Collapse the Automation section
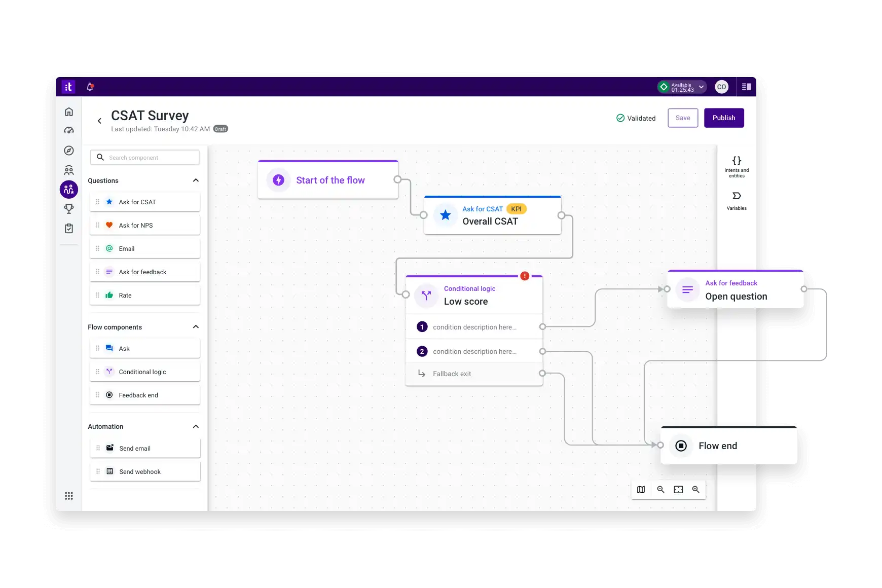This screenshot has height=588, width=882. click(x=196, y=426)
